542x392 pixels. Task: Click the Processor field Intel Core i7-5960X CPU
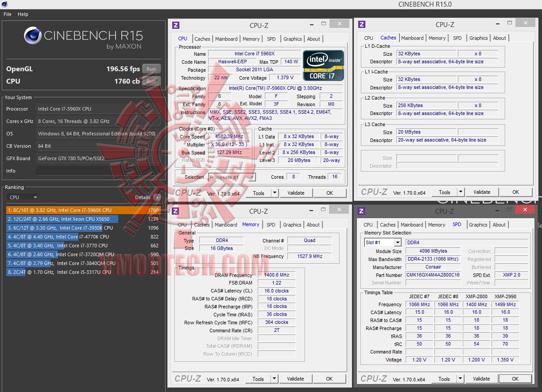tap(98, 109)
